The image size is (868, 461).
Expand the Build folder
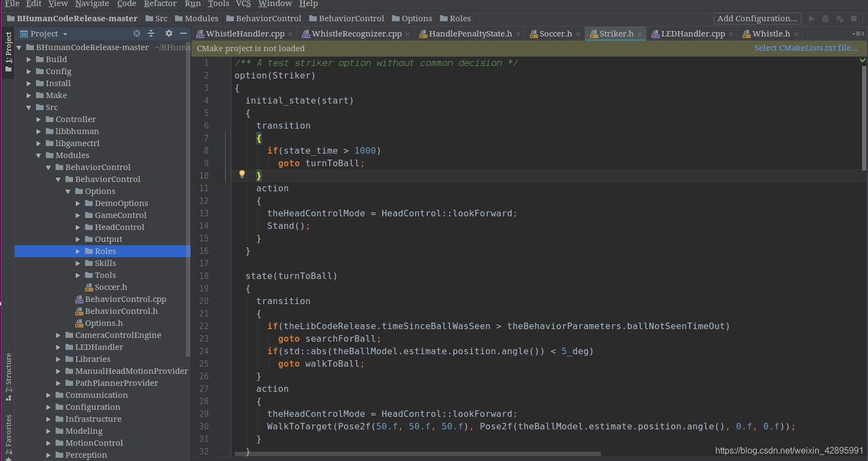tap(29, 59)
